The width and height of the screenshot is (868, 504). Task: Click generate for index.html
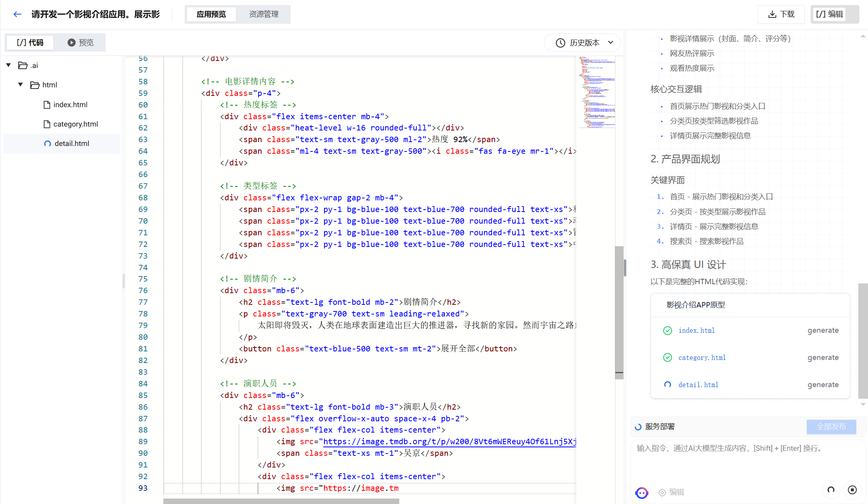823,330
